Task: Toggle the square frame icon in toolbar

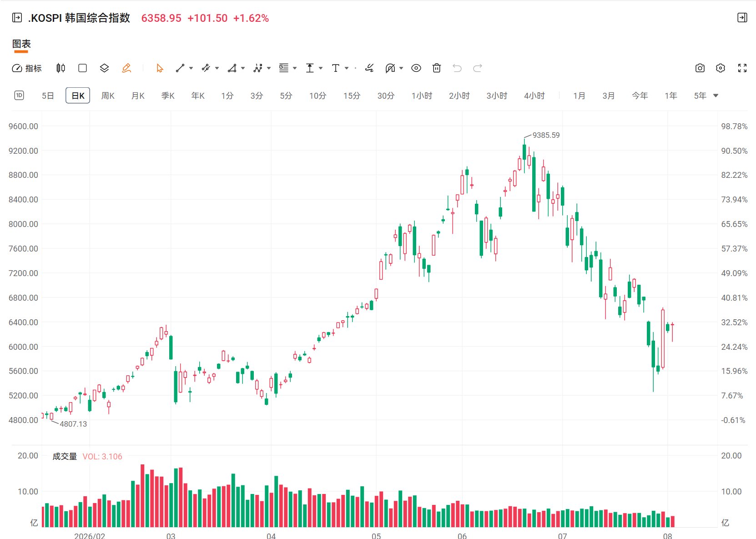Action: (x=82, y=68)
